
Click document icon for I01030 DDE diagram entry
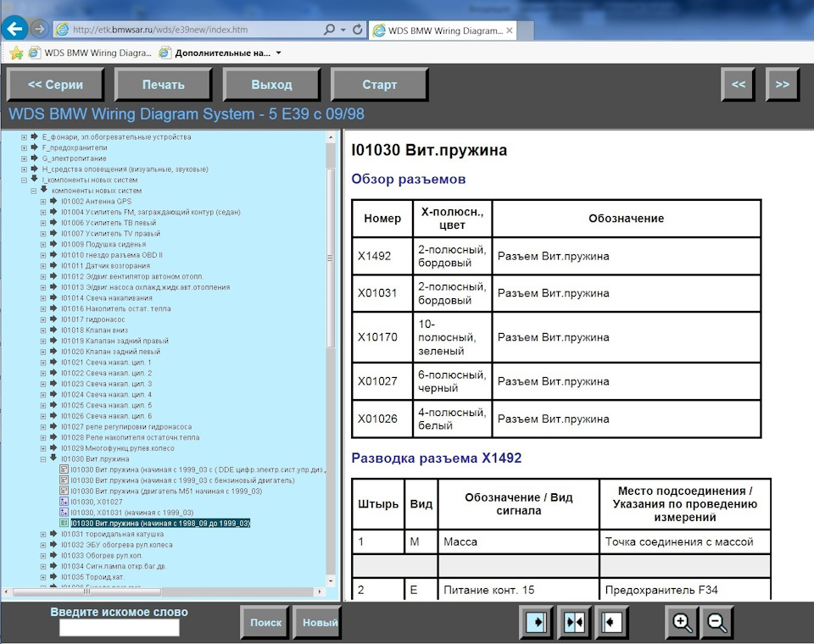point(64,469)
